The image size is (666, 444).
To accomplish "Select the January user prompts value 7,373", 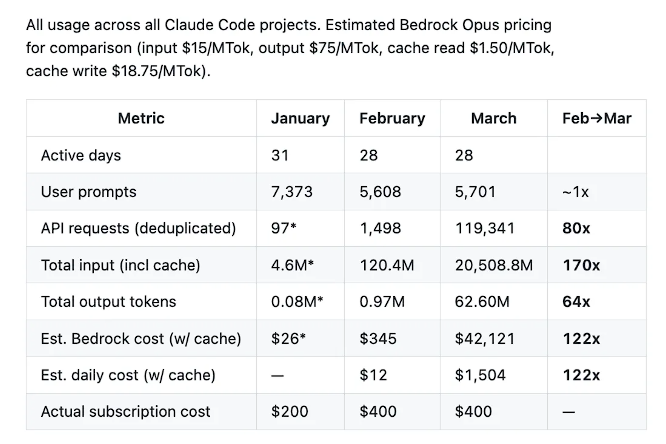I will (292, 192).
